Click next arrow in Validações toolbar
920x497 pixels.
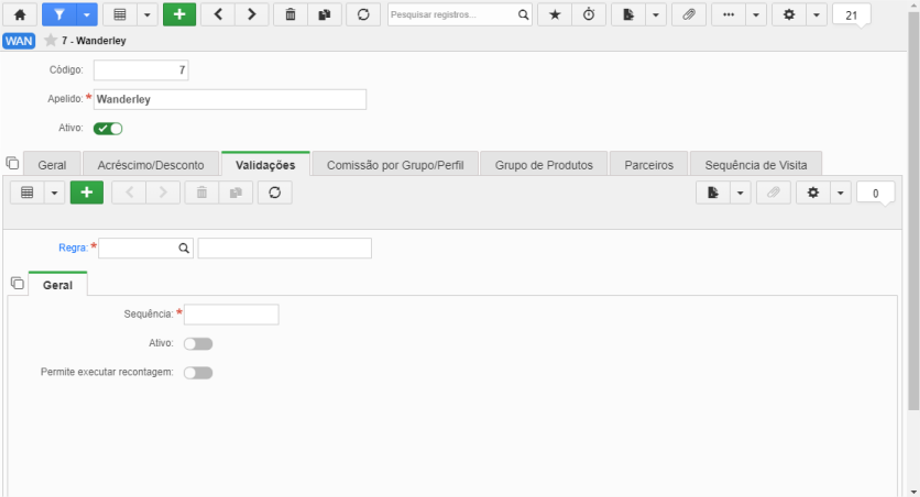click(163, 192)
